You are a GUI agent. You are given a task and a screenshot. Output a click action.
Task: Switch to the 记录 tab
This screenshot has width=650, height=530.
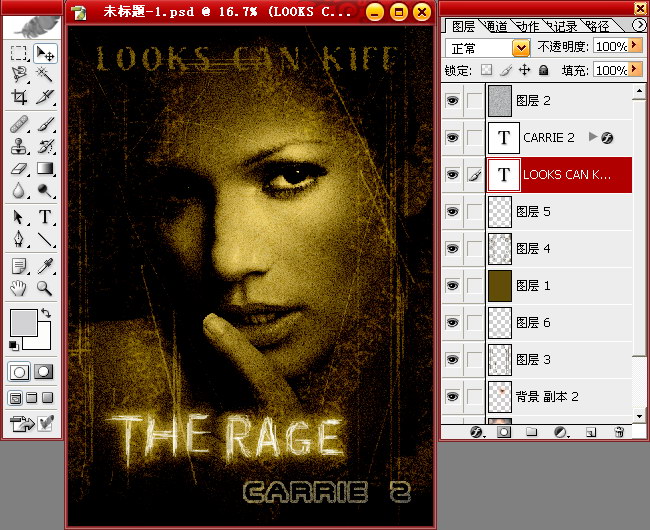coord(563,26)
